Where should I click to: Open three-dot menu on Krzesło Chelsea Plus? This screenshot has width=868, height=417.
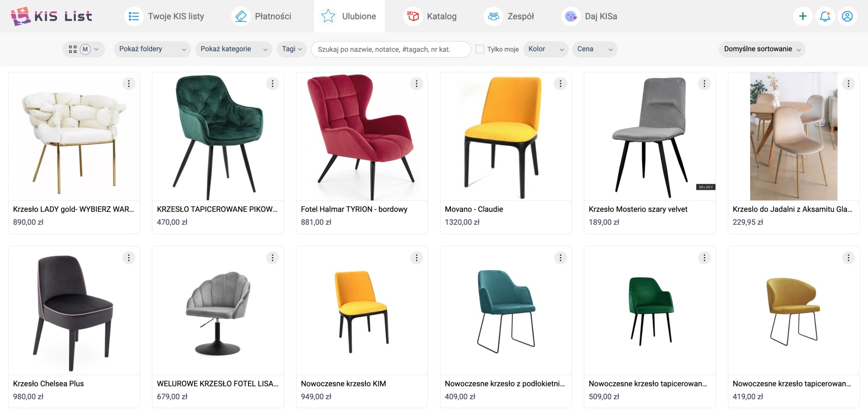[129, 258]
